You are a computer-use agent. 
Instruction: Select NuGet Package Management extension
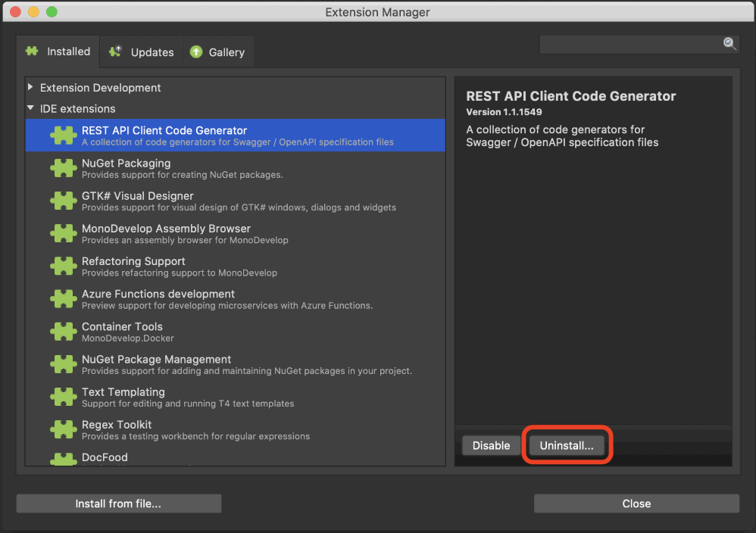236,364
